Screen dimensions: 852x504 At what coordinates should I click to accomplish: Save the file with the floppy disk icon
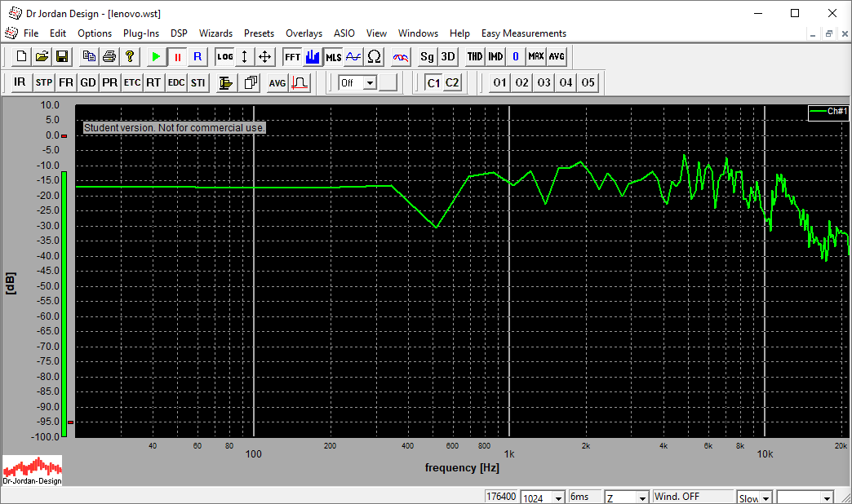(62, 56)
